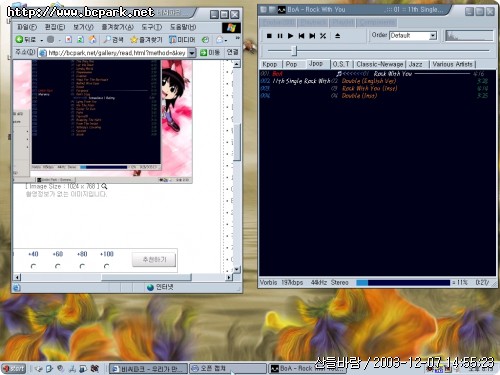
Task: Switch to the Classic-Newage playlist tab
Action: click(x=380, y=64)
